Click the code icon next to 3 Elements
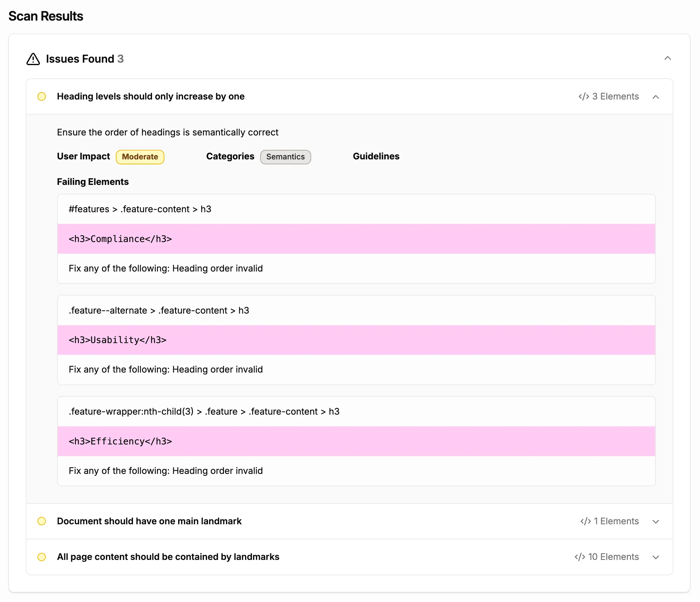This screenshot has height=602, width=700. (584, 97)
